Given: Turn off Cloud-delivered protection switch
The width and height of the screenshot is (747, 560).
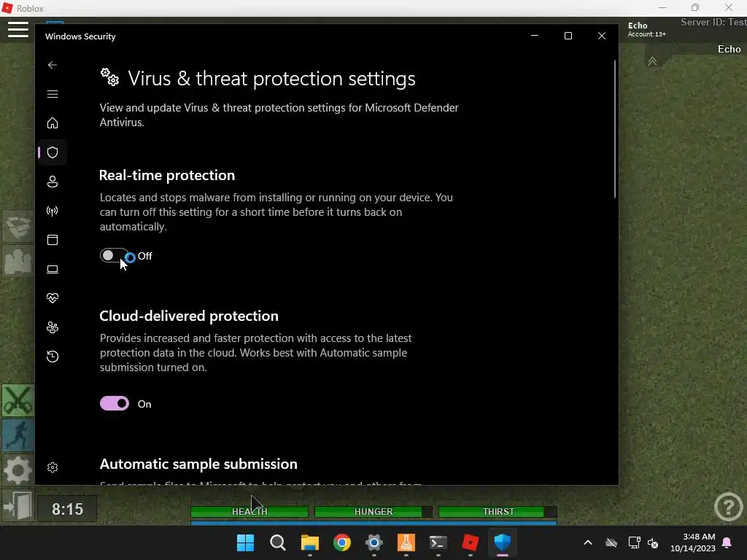Looking at the screenshot, I should 115,403.
